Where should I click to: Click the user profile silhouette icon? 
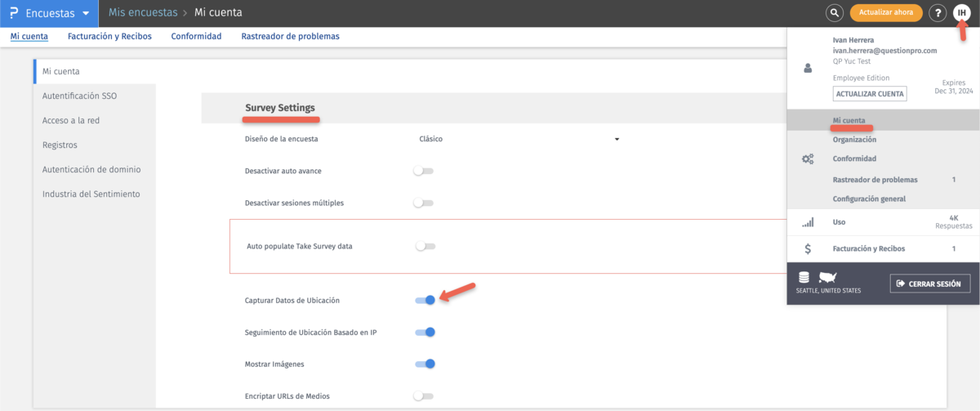pos(808,70)
